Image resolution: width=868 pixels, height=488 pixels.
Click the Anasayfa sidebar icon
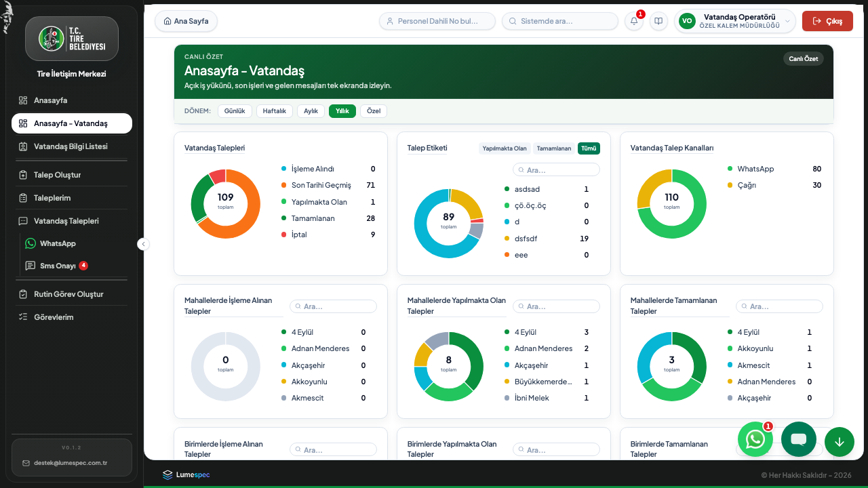(23, 100)
